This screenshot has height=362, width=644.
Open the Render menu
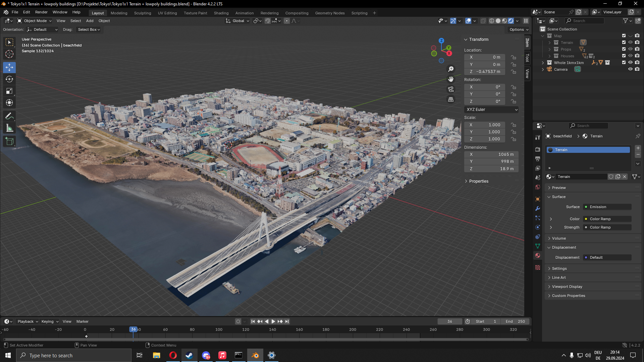coord(41,12)
